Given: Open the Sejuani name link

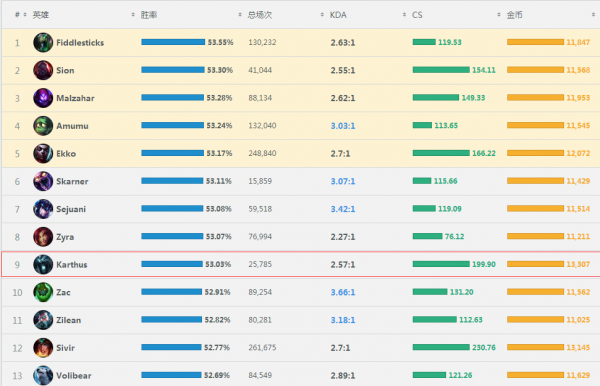Looking at the screenshot, I should click(x=71, y=209).
